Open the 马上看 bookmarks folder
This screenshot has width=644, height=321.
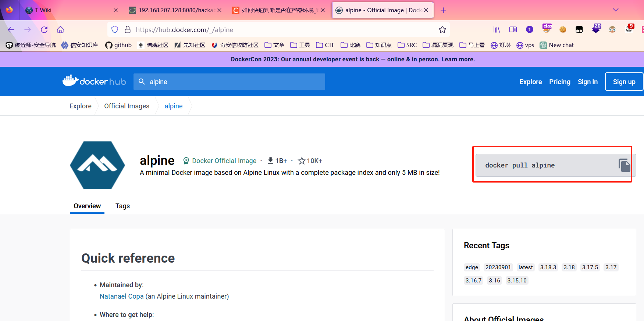click(472, 45)
